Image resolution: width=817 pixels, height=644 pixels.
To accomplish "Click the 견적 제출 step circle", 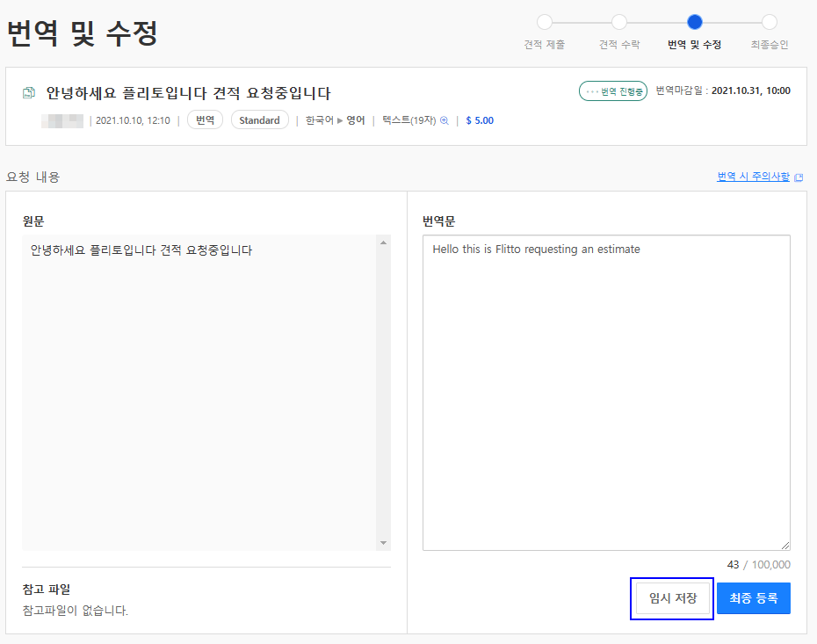I will 545,22.
